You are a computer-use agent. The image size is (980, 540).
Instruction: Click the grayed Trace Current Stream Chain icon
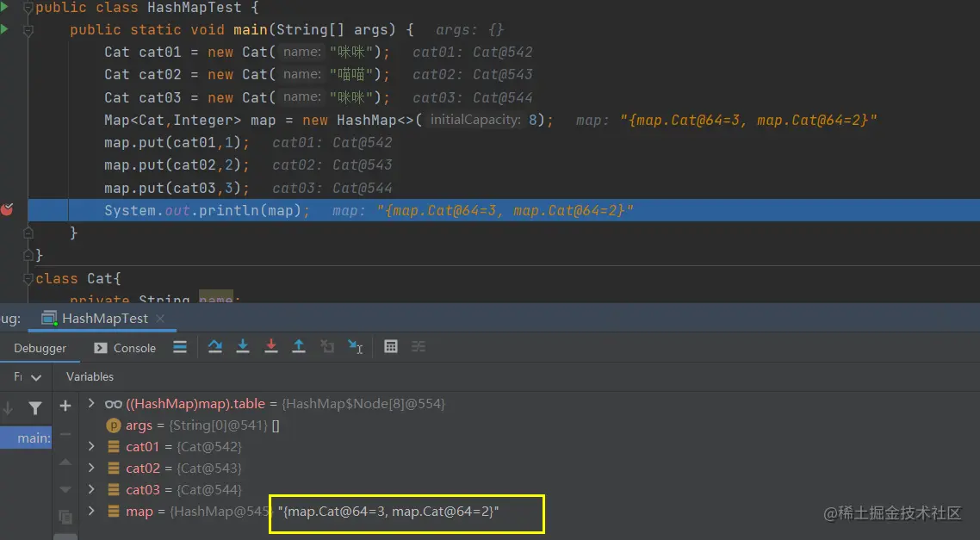(419, 347)
